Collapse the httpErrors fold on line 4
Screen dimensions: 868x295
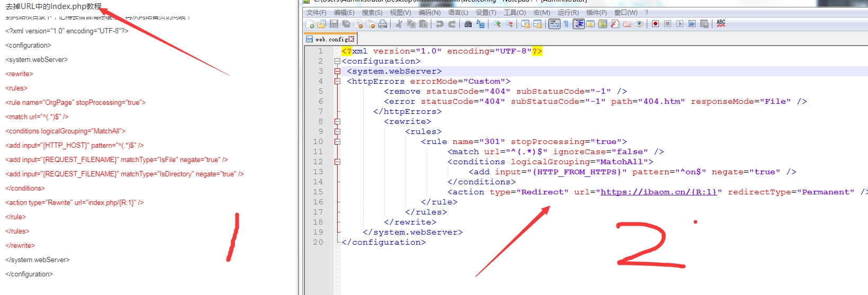(x=337, y=82)
